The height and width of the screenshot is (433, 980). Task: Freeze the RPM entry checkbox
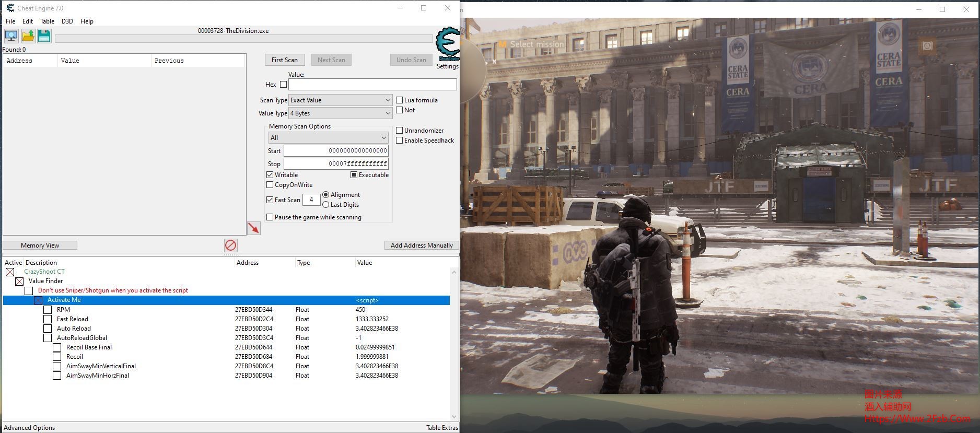48,310
